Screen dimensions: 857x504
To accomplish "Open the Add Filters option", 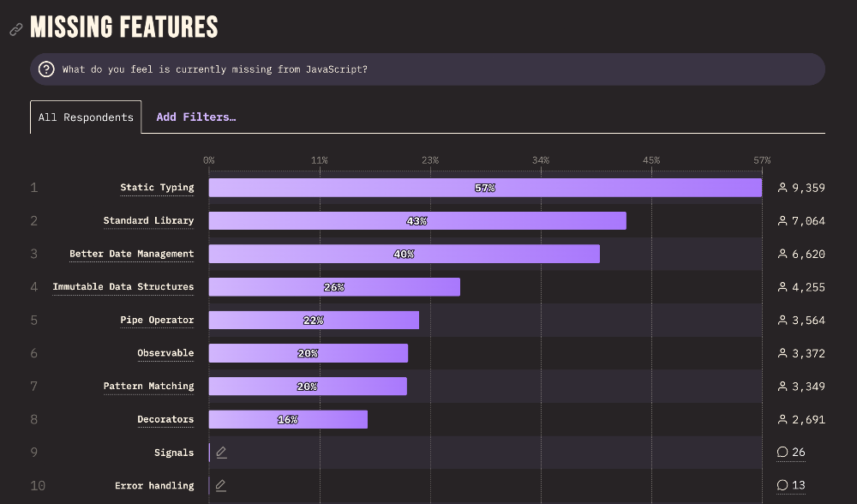I will point(195,117).
